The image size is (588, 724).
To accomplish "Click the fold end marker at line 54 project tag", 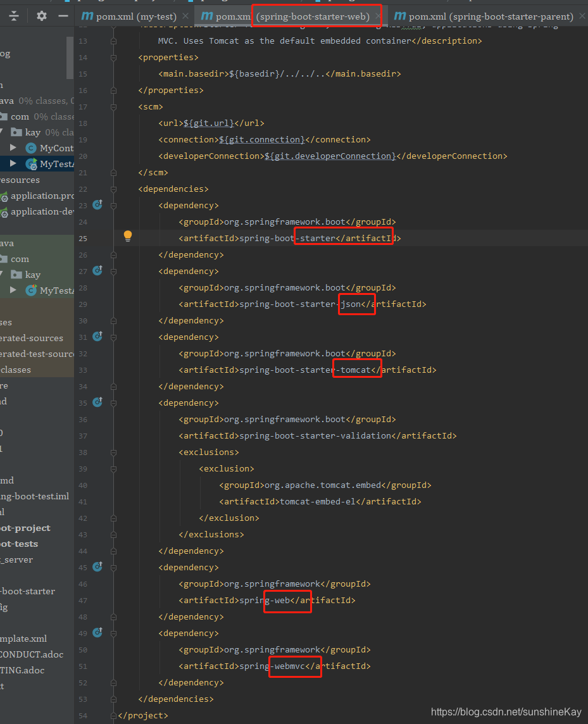I will [114, 715].
